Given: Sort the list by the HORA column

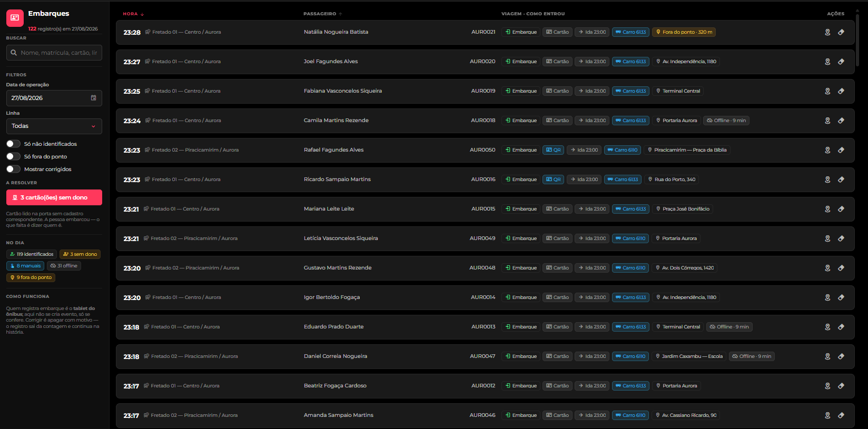Looking at the screenshot, I should [x=133, y=14].
